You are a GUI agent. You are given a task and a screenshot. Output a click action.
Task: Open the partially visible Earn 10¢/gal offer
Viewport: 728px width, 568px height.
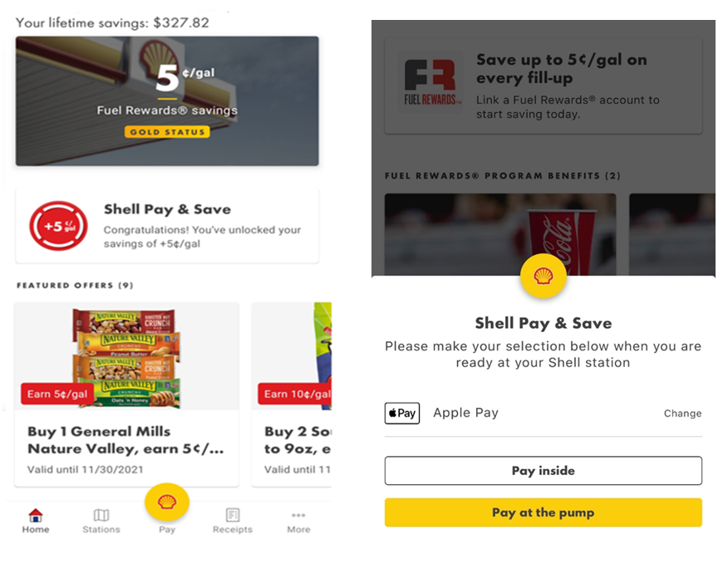[x=292, y=394]
